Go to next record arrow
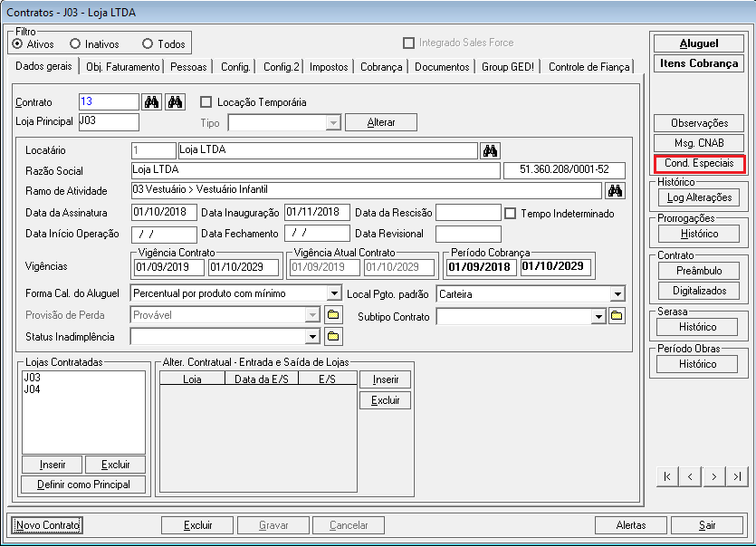This screenshot has height=547, width=756. point(713,476)
